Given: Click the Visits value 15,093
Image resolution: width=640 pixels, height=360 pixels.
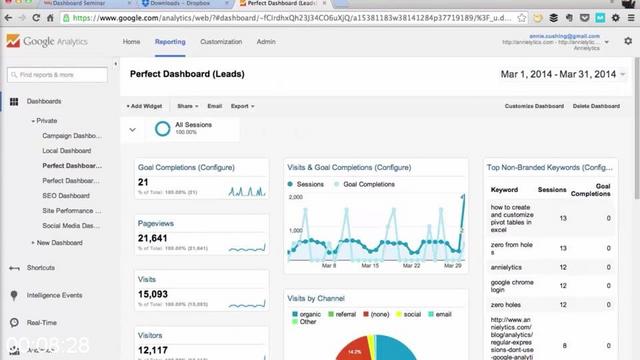Looking at the screenshot, I should click(153, 294).
